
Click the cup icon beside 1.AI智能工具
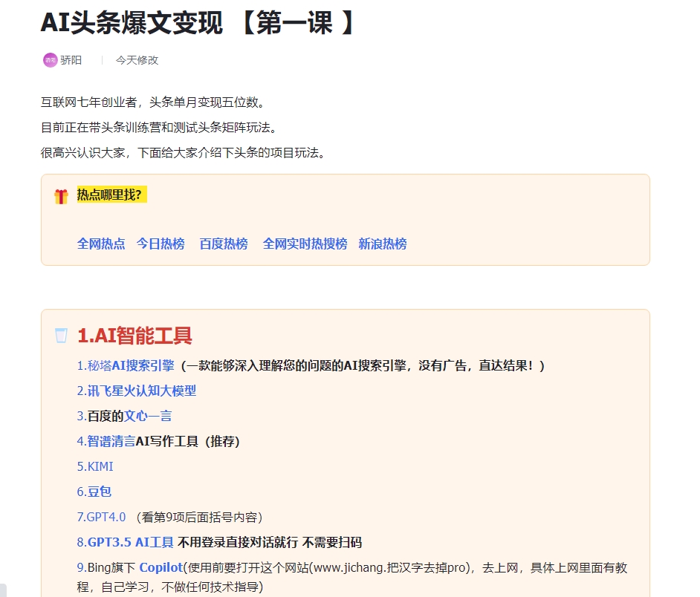coord(61,336)
